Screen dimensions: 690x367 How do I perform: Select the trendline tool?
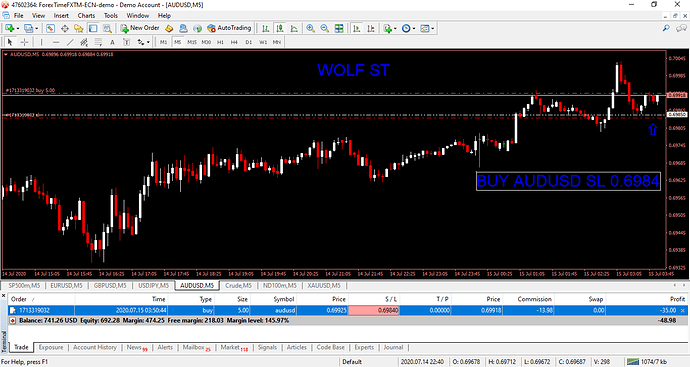tap(70, 42)
